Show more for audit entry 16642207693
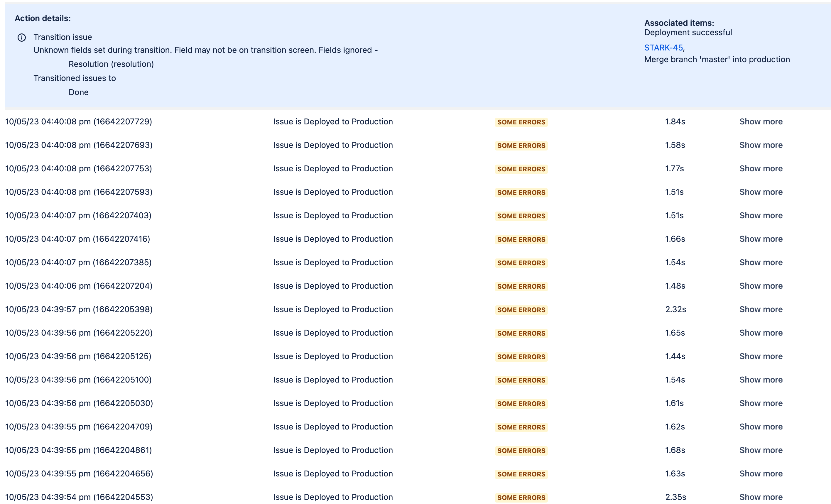This screenshot has height=504, width=831. coord(761,145)
